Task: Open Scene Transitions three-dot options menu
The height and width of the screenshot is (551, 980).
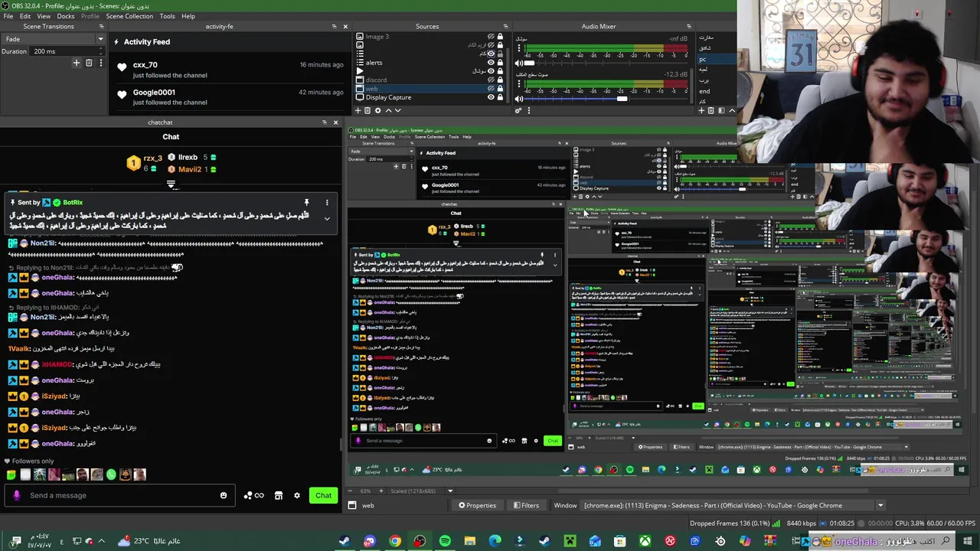Action: 100,63
